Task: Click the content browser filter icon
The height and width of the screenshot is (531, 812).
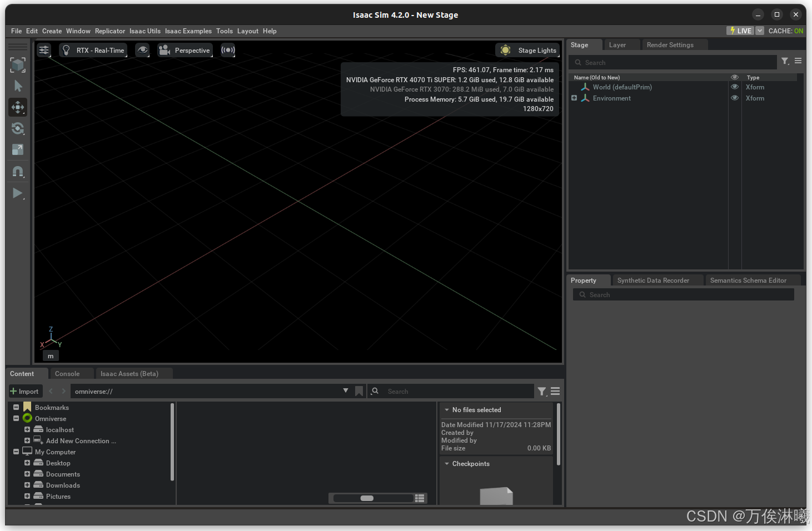Action: pos(542,392)
